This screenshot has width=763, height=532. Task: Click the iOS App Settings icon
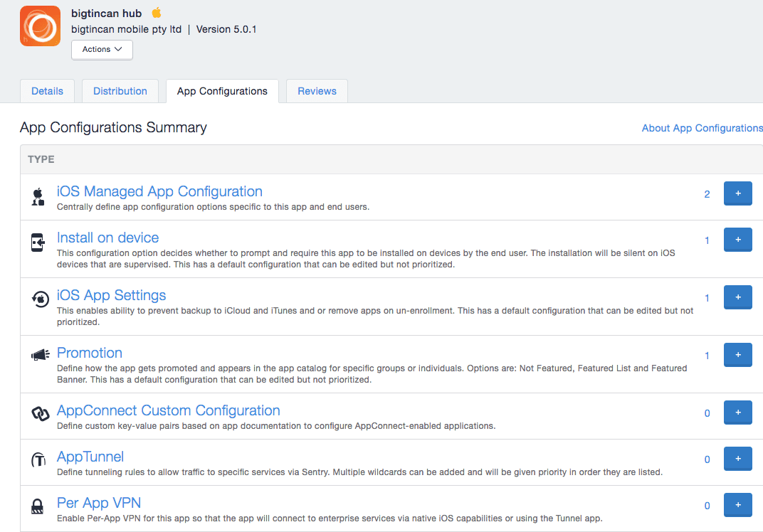(40, 299)
